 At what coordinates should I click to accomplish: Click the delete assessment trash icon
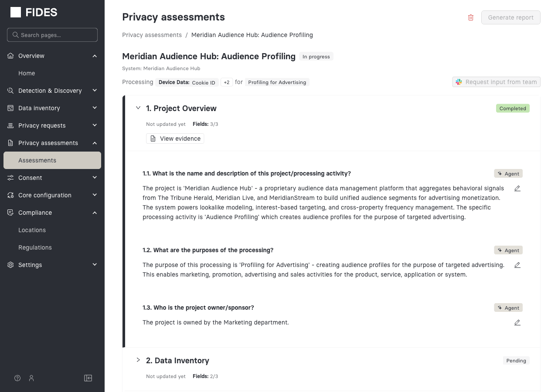470,17
